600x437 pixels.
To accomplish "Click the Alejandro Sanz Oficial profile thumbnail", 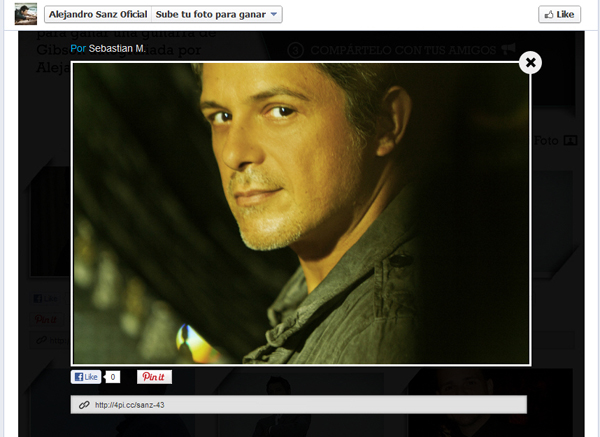I will pos(26,14).
